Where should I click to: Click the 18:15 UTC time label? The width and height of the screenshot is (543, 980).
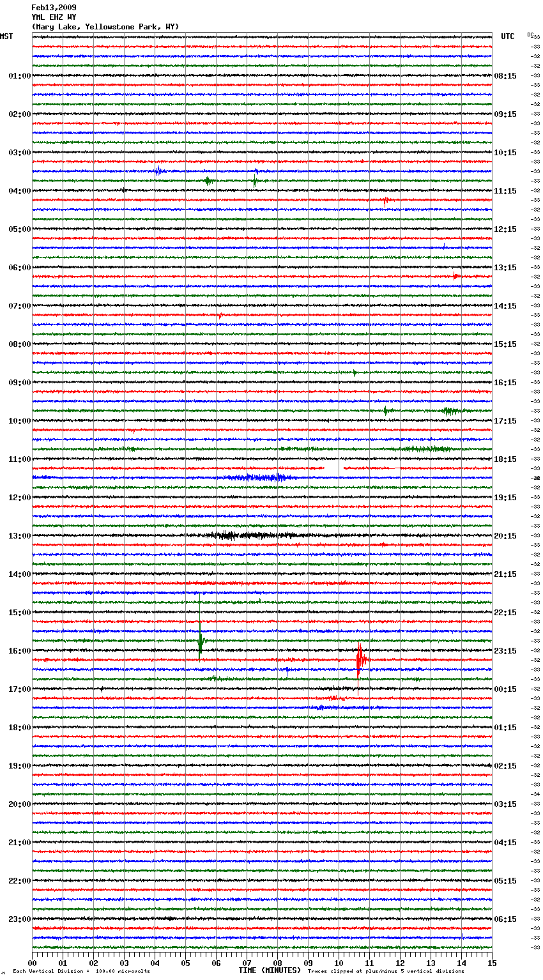click(x=505, y=459)
